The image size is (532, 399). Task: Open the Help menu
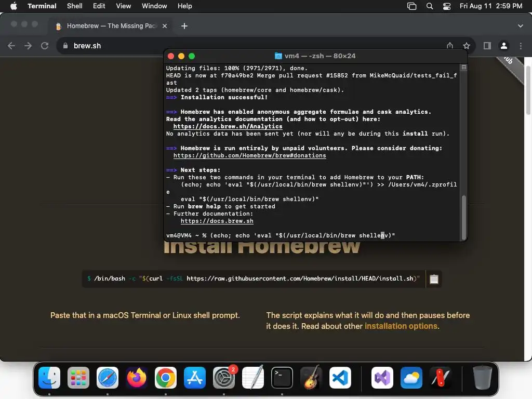(184, 6)
